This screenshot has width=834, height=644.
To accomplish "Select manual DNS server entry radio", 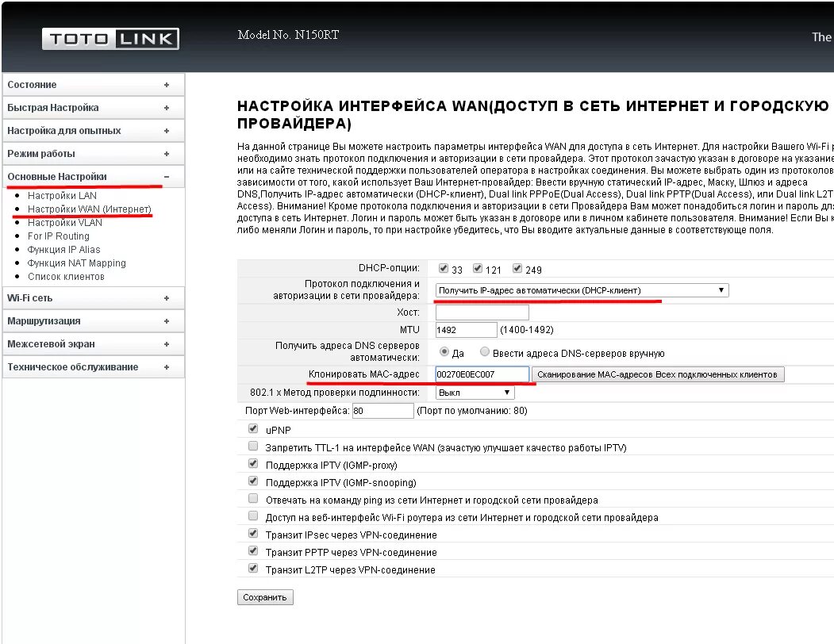I will [x=485, y=351].
